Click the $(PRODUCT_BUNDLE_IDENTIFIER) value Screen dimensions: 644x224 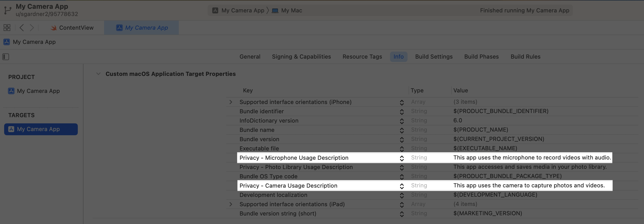pyautogui.click(x=501, y=111)
